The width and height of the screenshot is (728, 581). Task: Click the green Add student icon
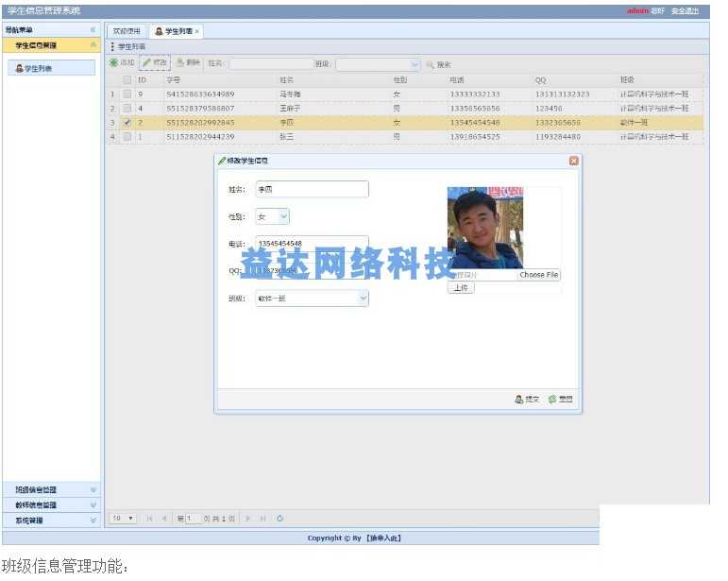coord(113,62)
